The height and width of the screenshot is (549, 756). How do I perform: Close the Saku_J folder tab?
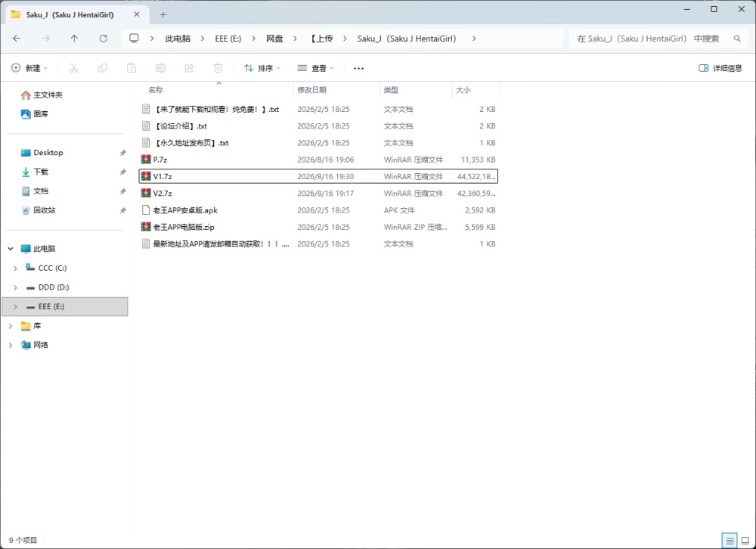click(x=137, y=14)
